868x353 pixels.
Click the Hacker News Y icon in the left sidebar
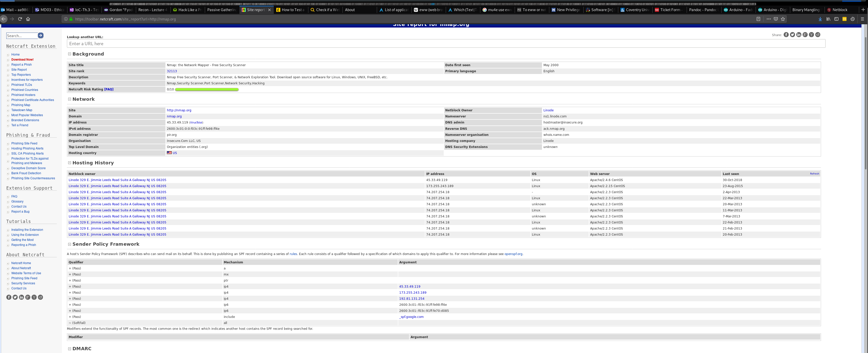[x=34, y=297]
